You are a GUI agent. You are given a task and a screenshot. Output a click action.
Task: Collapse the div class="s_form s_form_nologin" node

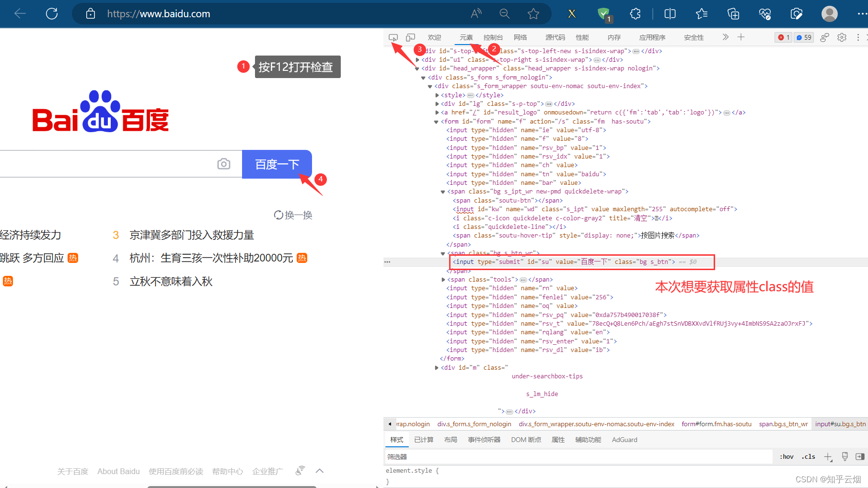click(x=423, y=78)
